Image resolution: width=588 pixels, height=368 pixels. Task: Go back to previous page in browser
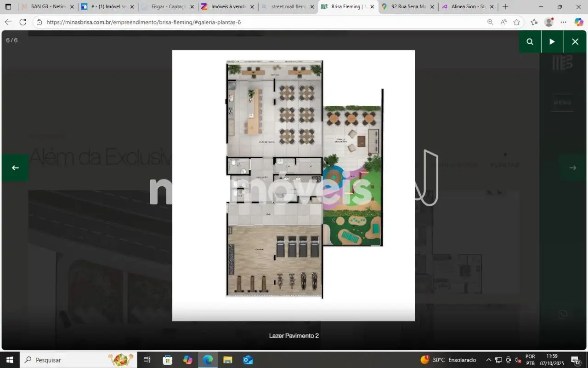[x=8, y=22]
